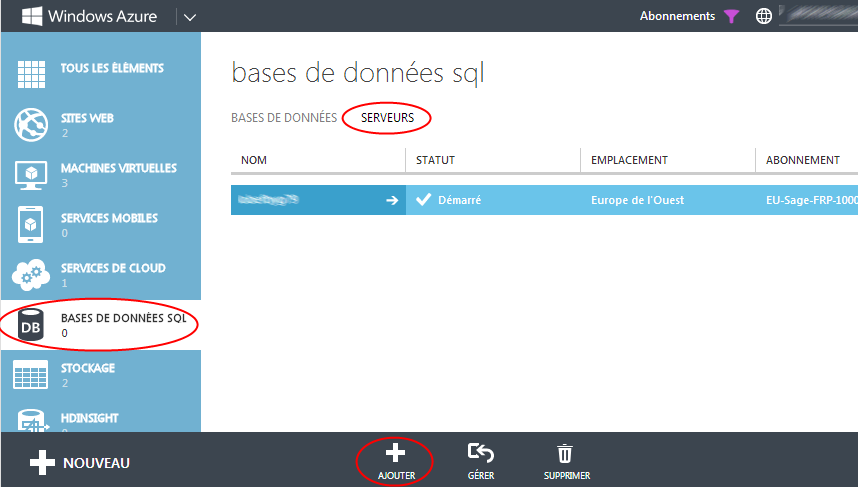The image size is (858, 487).
Task: Select the HDInsight icon in sidebar
Action: pos(31,421)
